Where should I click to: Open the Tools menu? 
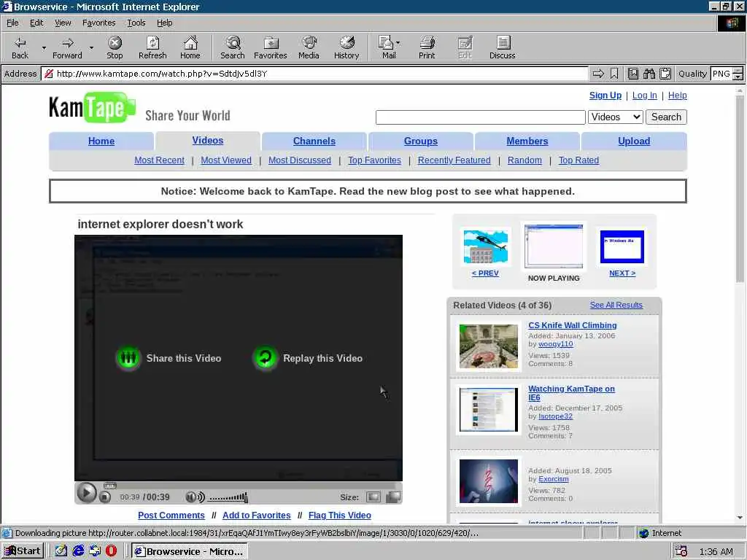tap(136, 23)
